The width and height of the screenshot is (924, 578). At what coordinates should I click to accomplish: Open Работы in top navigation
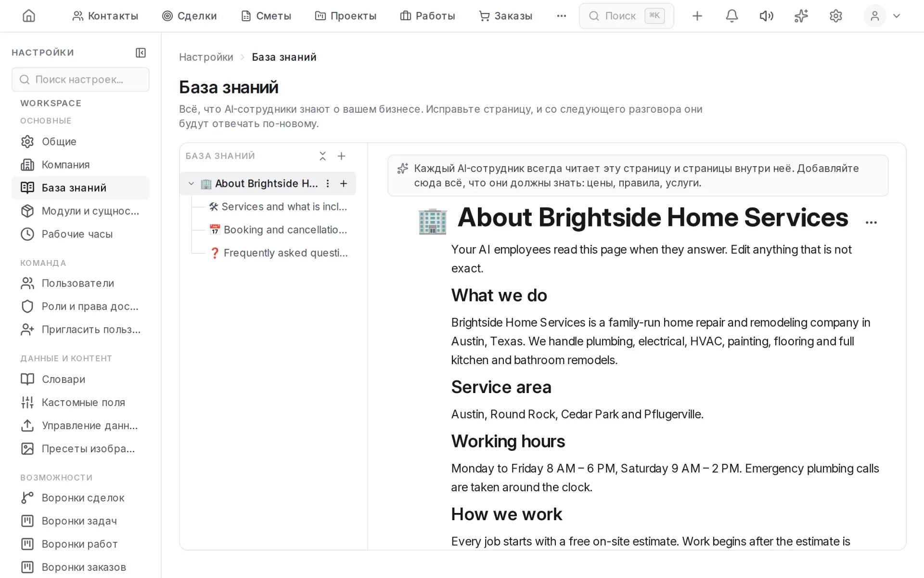point(427,16)
